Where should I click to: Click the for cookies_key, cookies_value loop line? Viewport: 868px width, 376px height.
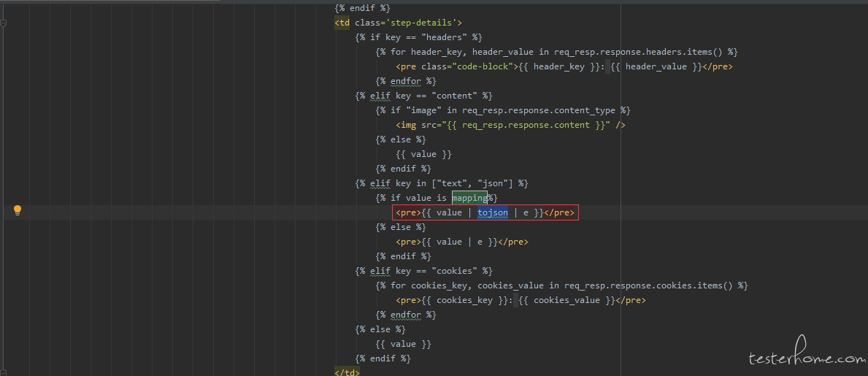pyautogui.click(x=561, y=285)
